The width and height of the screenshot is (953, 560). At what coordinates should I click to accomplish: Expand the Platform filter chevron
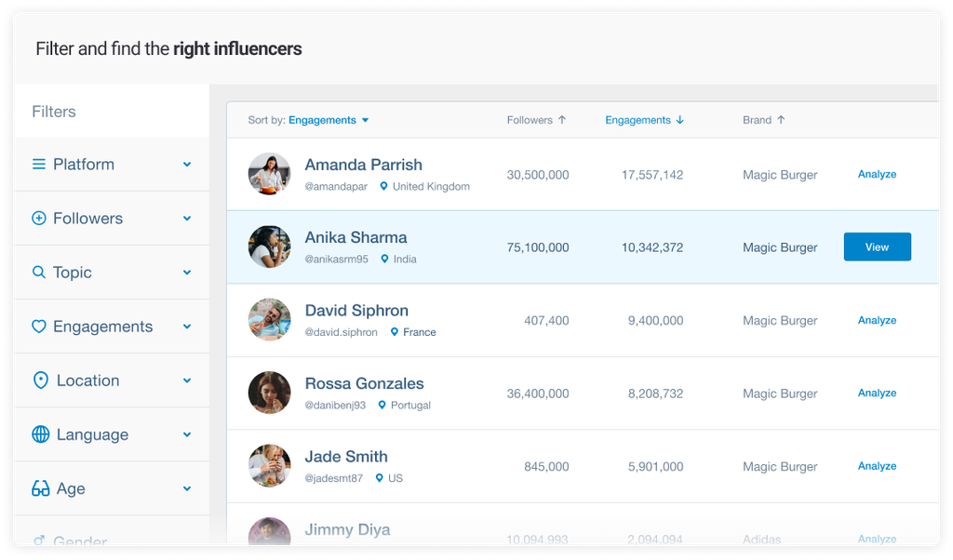click(x=187, y=165)
